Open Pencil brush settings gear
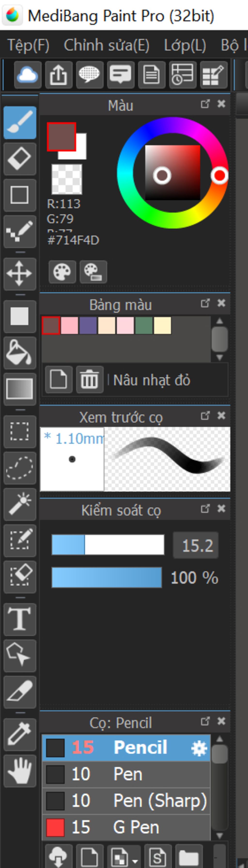This screenshot has width=248, height=868. pos(199,748)
